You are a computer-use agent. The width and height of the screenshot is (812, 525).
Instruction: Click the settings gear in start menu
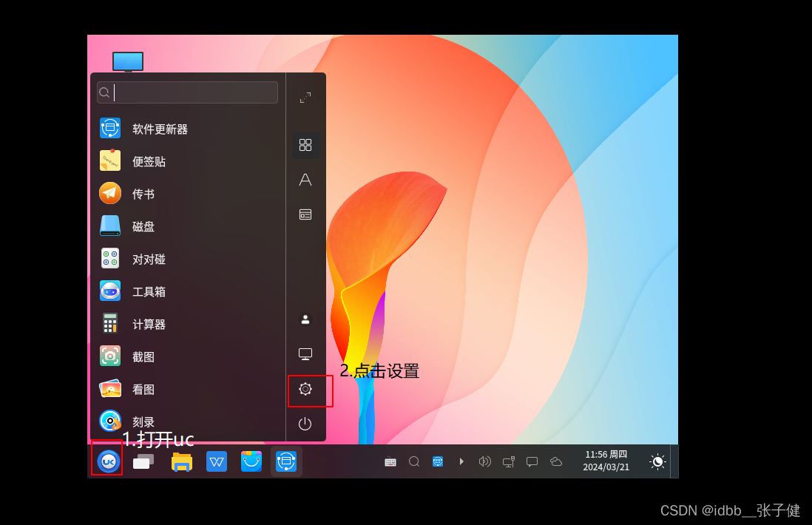305,389
